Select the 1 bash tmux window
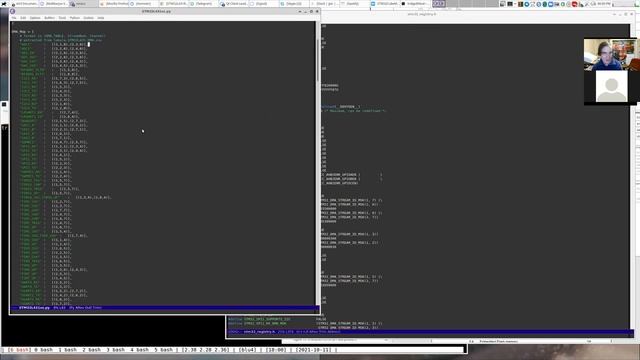This screenshot has height=360, width=640. click(x=67, y=350)
